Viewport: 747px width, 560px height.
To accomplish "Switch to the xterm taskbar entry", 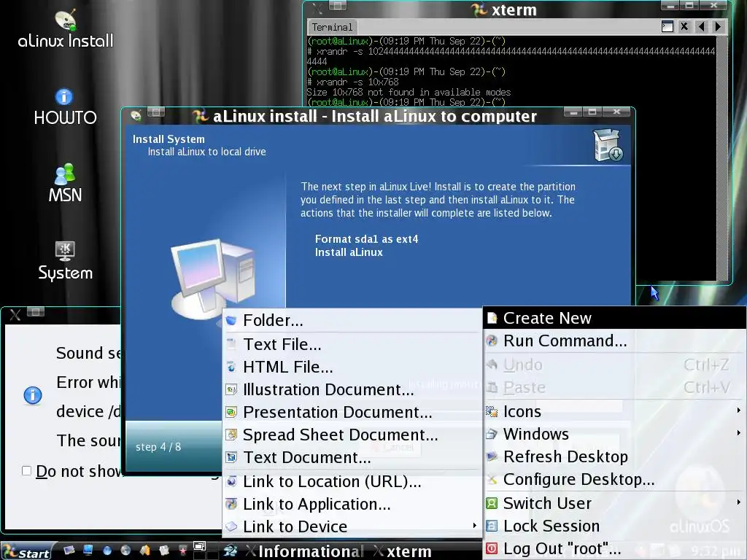I will click(x=403, y=551).
